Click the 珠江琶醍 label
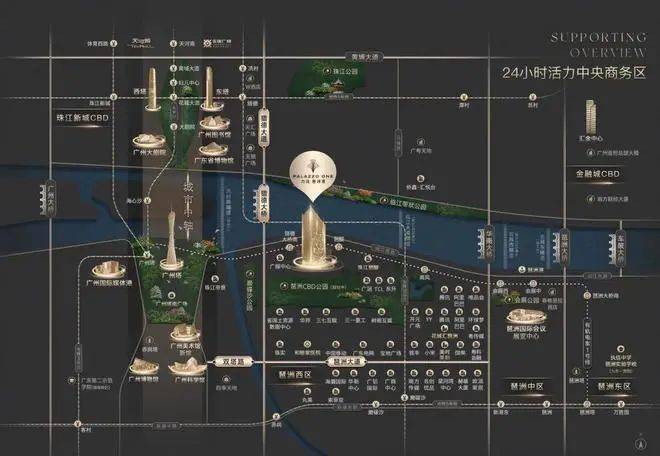 (368, 267)
